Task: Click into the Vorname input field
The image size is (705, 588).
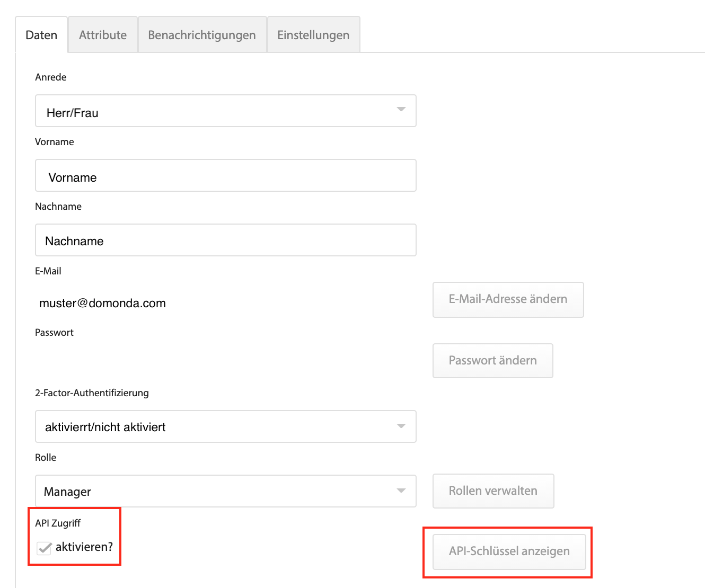Action: [225, 175]
